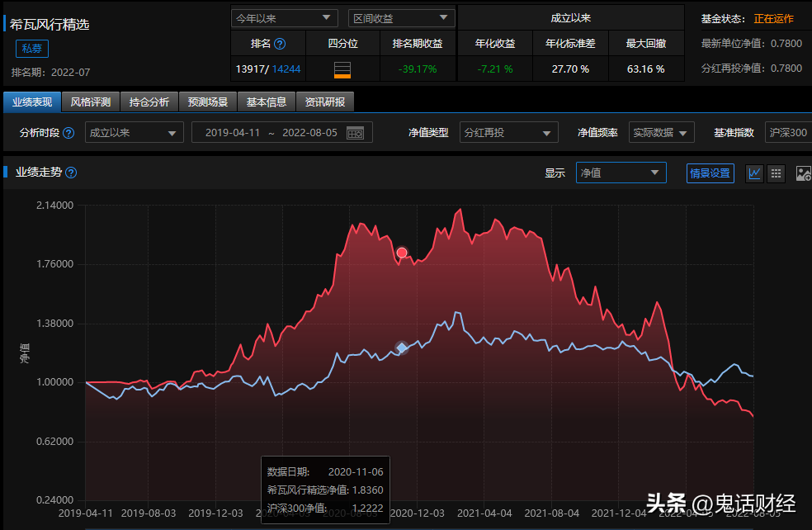Click the 希瓦风行精选 fund title
812x530 pixels.
coord(50,24)
